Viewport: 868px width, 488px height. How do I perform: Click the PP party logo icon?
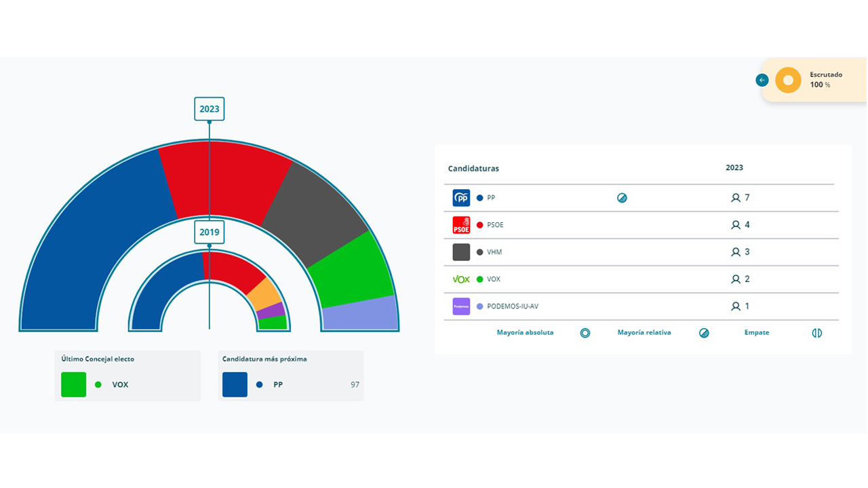tap(461, 198)
